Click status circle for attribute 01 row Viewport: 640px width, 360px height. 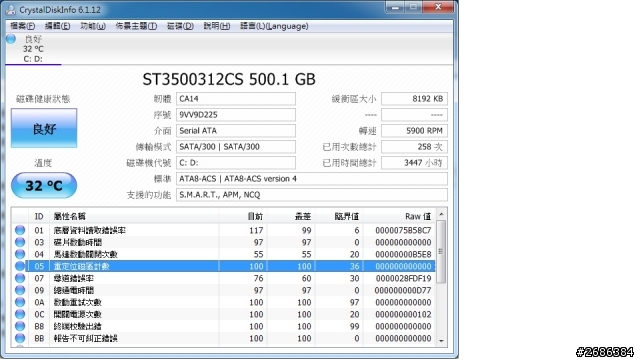pyautogui.click(x=20, y=230)
